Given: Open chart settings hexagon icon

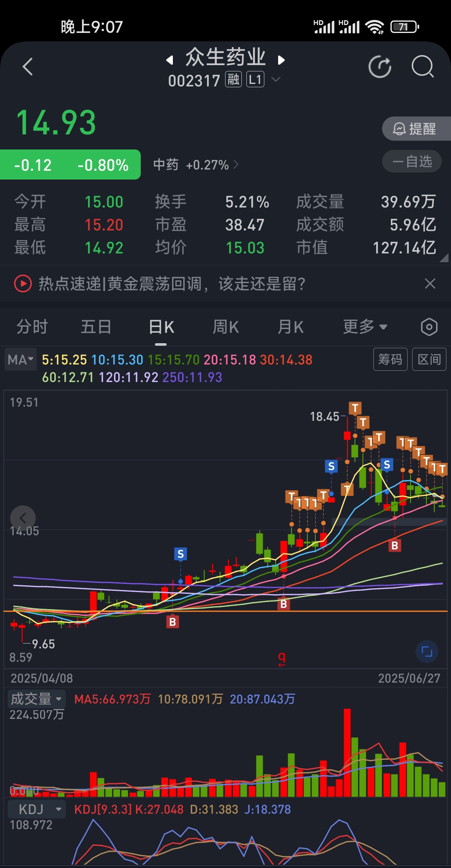Looking at the screenshot, I should pos(429,327).
